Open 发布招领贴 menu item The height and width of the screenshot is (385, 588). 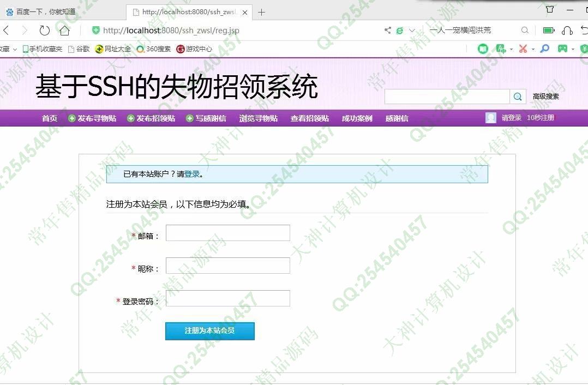(x=151, y=118)
